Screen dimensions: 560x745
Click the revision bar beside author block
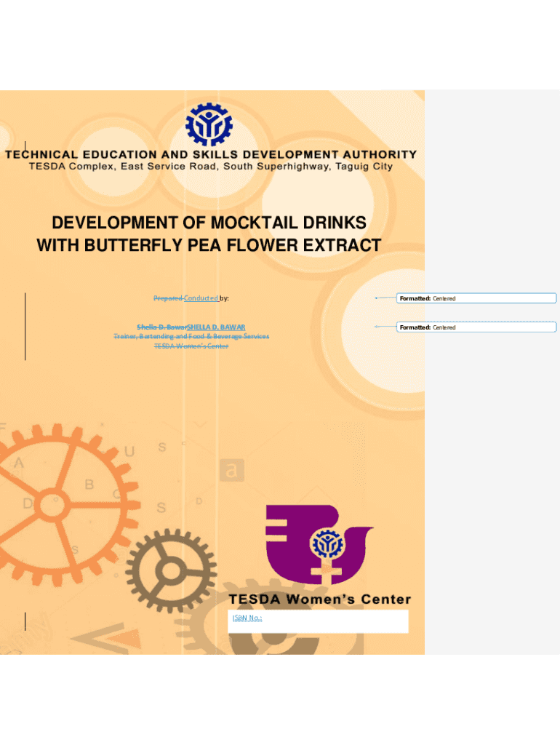click(25, 326)
